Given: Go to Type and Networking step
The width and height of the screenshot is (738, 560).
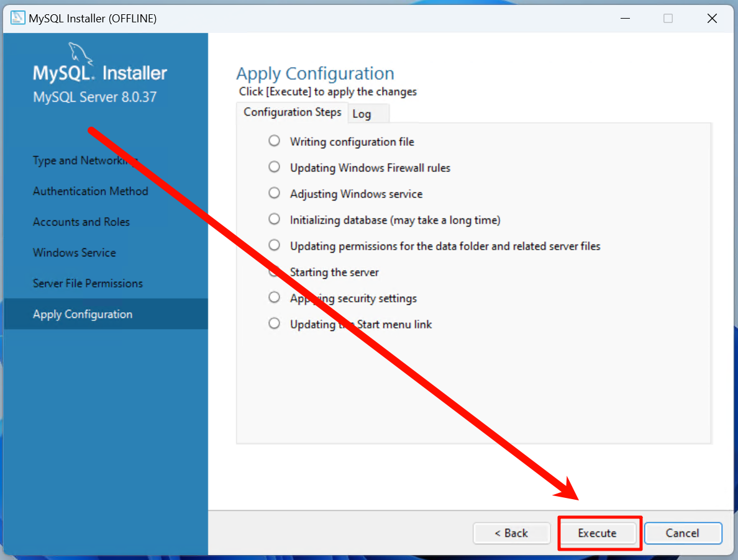Looking at the screenshot, I should point(85,160).
